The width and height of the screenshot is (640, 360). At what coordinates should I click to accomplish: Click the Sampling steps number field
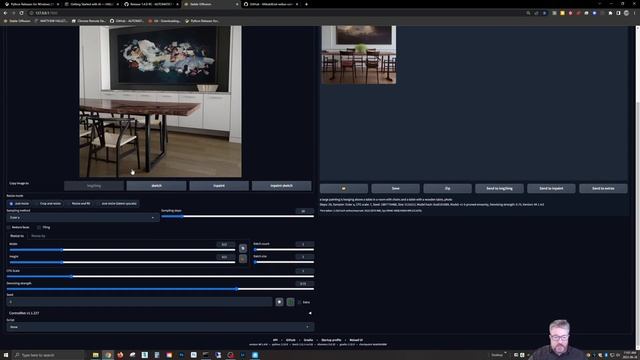(x=304, y=211)
